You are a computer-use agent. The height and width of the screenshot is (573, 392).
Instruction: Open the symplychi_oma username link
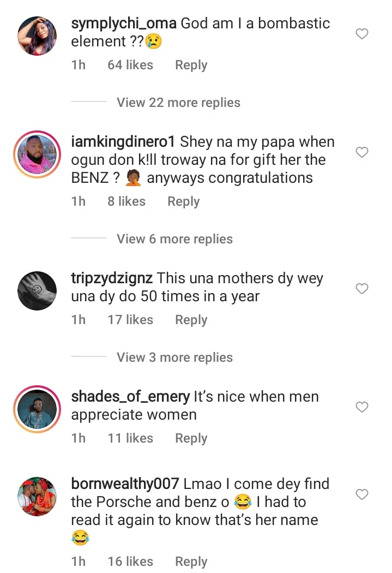(x=124, y=23)
